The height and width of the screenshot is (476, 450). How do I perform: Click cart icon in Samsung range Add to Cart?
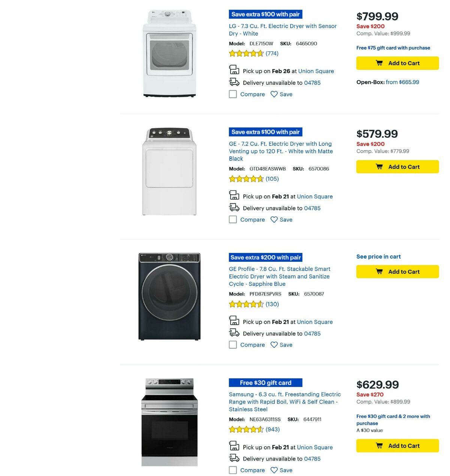point(379,446)
